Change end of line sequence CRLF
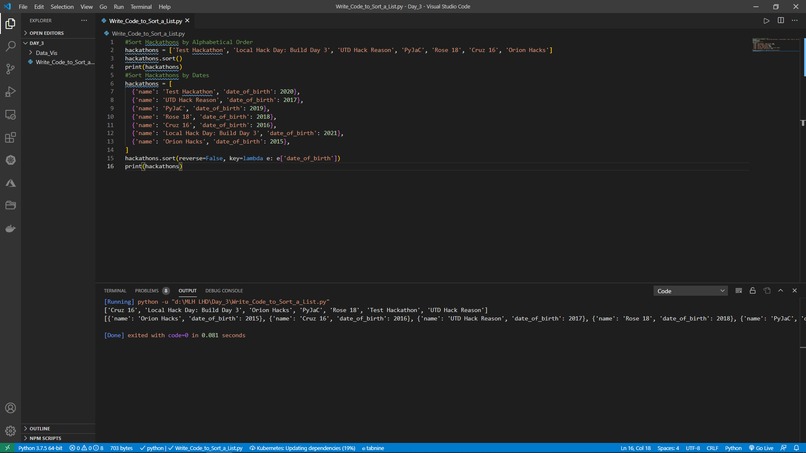 (712, 448)
